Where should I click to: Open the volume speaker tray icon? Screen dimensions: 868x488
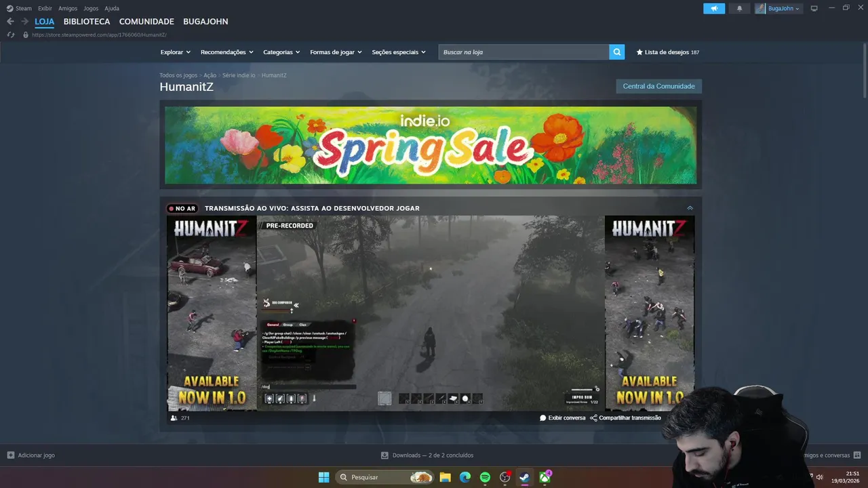pos(819,477)
